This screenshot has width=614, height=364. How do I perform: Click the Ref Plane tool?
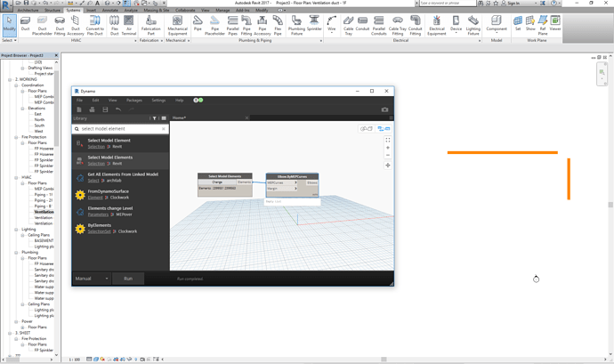click(x=542, y=26)
